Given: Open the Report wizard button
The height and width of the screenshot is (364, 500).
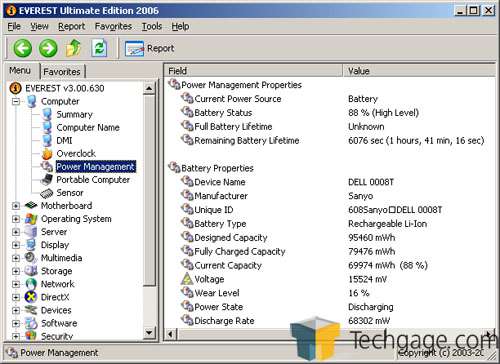Looking at the screenshot, I should (150, 49).
